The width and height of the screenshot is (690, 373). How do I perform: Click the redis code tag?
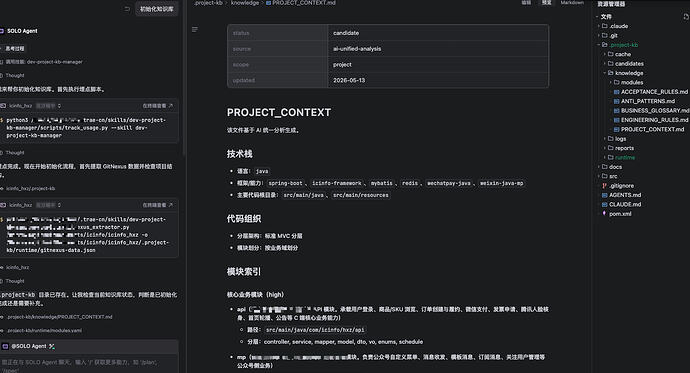click(410, 183)
